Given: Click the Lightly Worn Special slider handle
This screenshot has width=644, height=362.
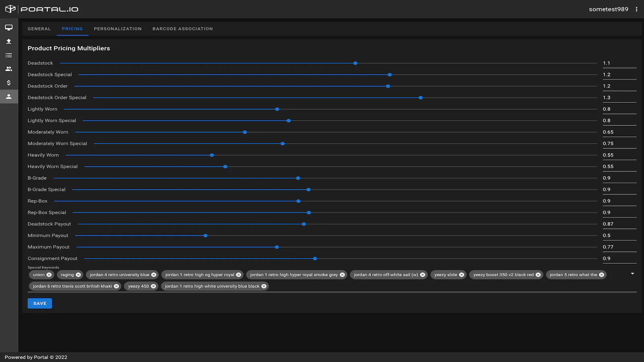Looking at the screenshot, I should point(289,121).
